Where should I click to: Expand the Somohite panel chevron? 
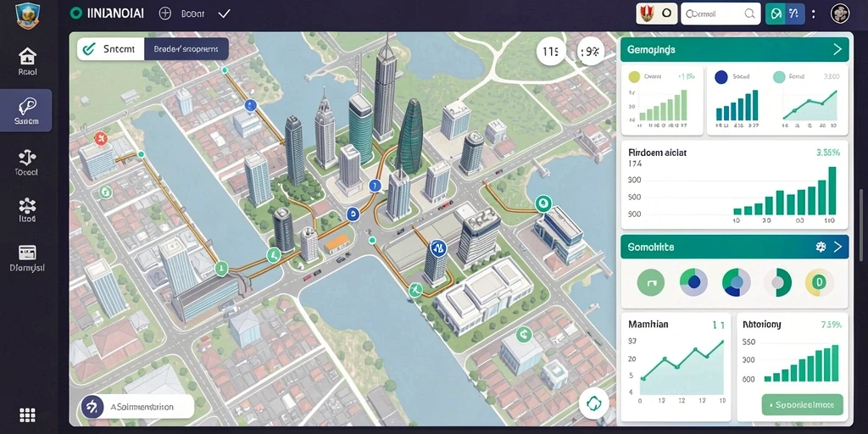837,247
